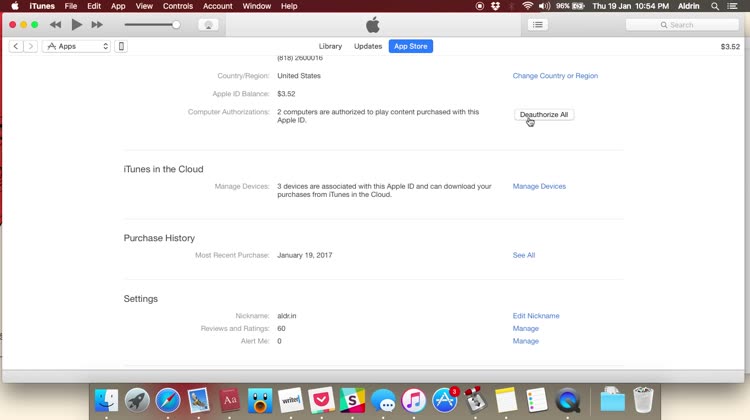Screen dimensions: 750x420
Task: Open the blue owl-eyed Dock app
Action: tap(260, 400)
